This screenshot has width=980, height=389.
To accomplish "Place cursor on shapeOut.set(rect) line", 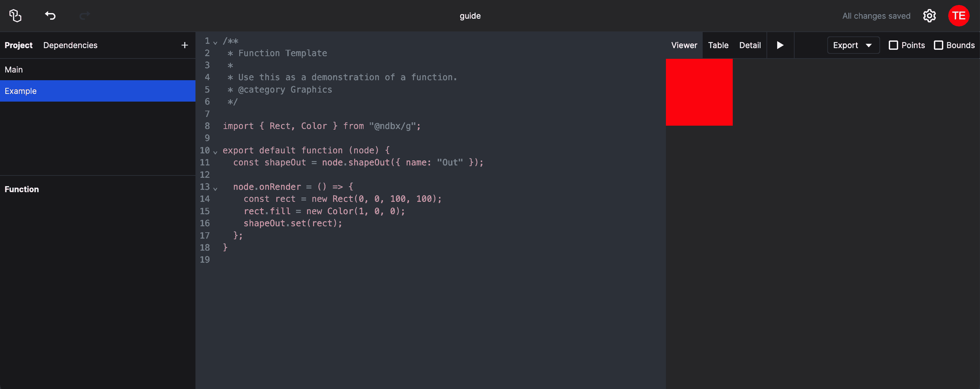I will click(x=293, y=224).
